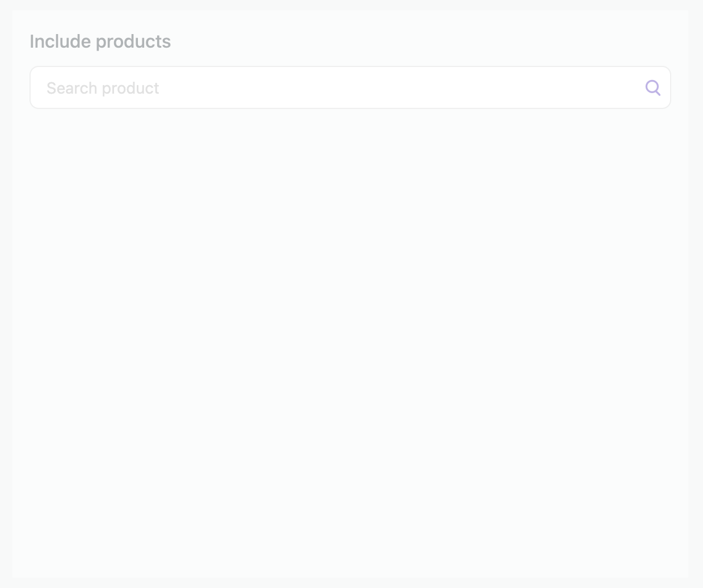The height and width of the screenshot is (588, 703).
Task: Place cursor in the Search product box
Action: point(350,87)
